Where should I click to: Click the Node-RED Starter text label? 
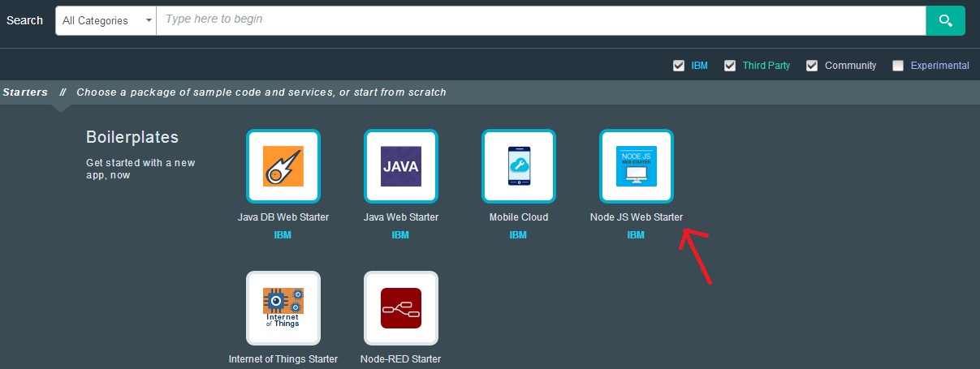tap(401, 358)
